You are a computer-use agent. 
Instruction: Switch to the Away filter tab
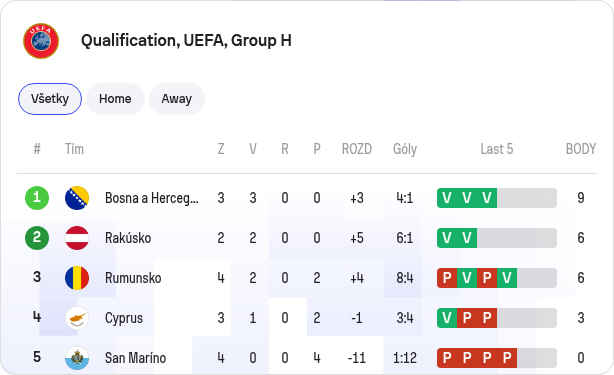pos(177,99)
